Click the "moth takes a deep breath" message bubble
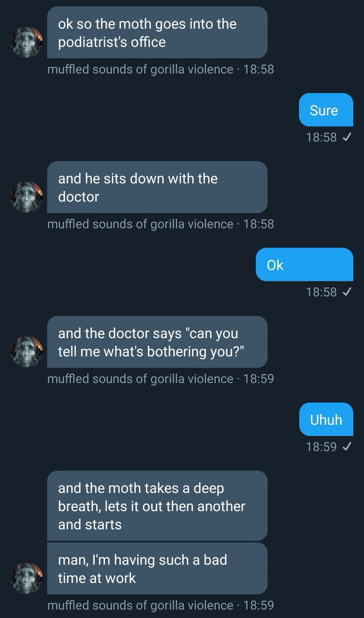This screenshot has height=618, width=364. coord(157,506)
